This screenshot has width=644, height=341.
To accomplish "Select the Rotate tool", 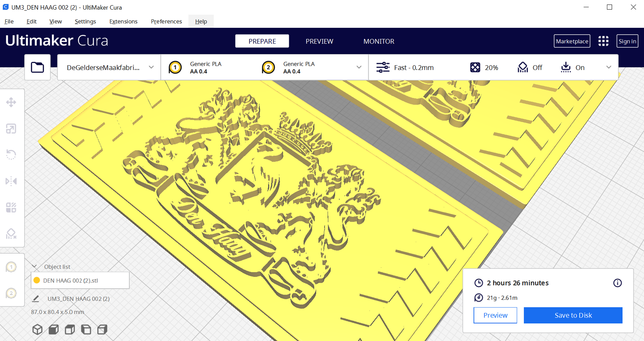I will click(x=11, y=155).
